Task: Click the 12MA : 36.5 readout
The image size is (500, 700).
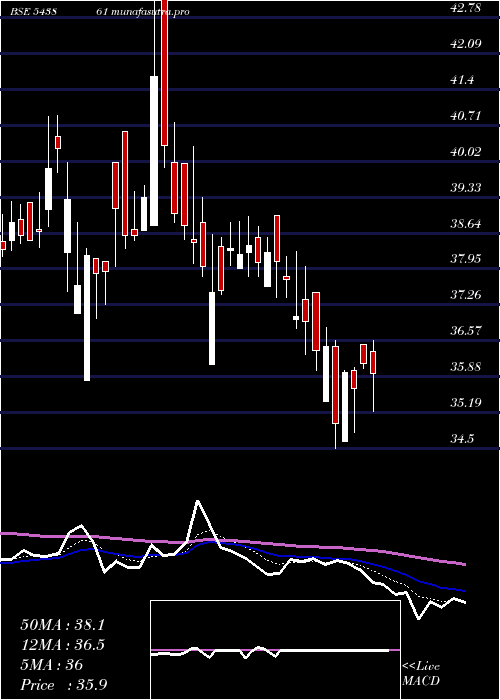Action: [62, 645]
